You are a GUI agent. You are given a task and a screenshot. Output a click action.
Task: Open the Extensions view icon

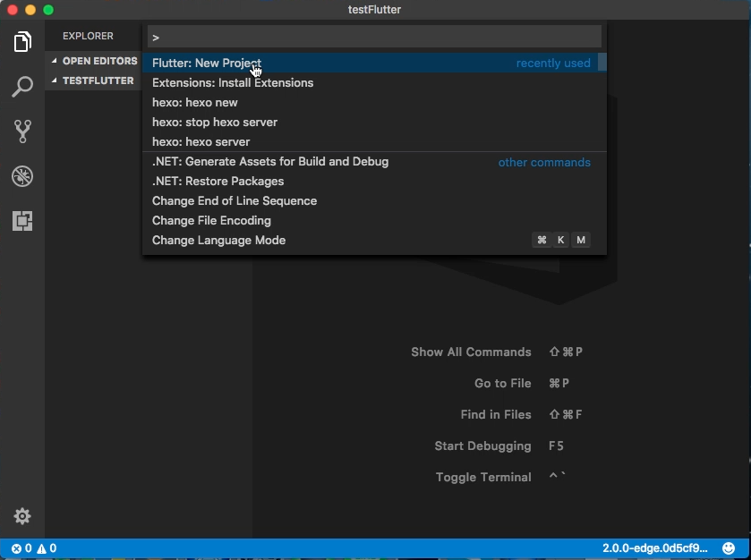(x=22, y=221)
